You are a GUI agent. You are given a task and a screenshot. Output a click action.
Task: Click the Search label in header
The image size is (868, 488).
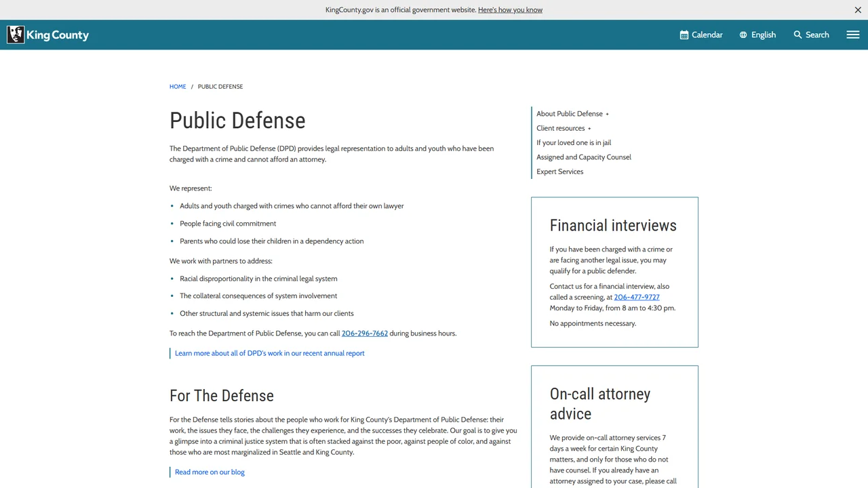817,35
